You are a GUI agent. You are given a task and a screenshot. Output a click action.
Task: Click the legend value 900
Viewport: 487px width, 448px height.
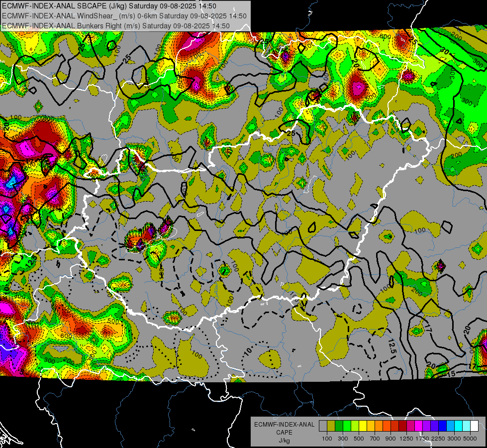pyautogui.click(x=390, y=439)
